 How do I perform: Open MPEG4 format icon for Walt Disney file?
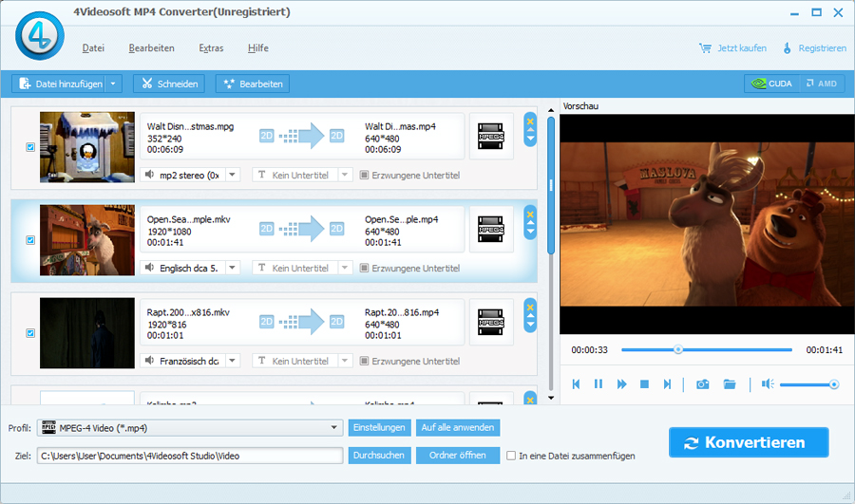(491, 137)
